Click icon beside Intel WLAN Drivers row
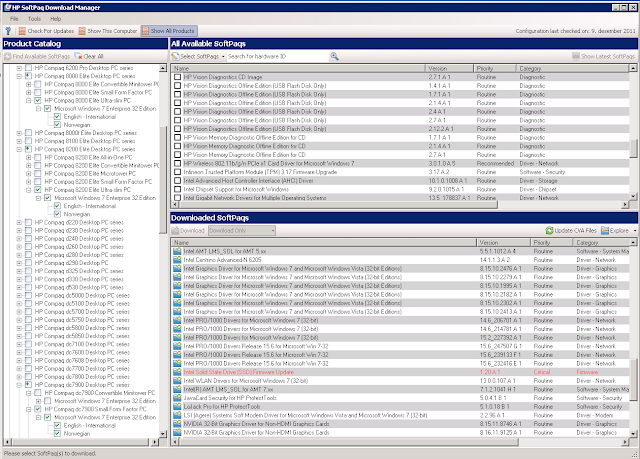640x459 pixels. (177, 381)
